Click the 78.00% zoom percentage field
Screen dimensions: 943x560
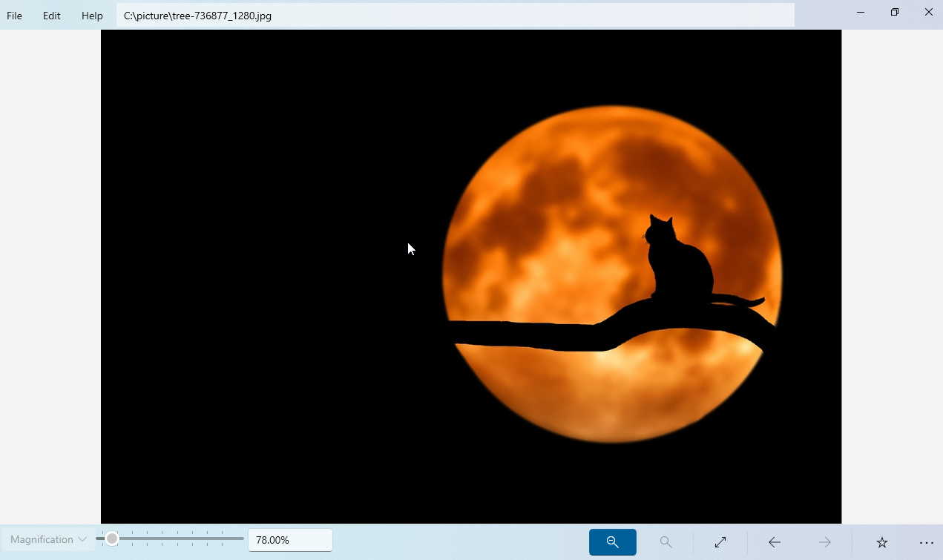[290, 540]
